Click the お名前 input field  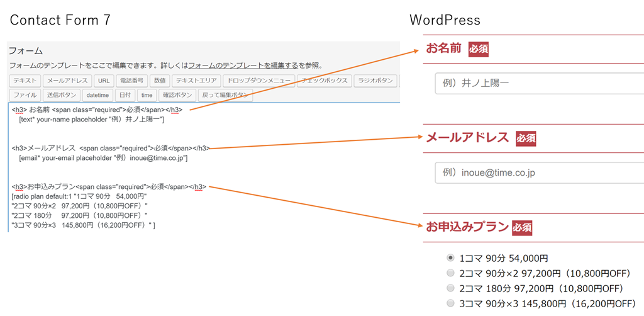click(539, 83)
